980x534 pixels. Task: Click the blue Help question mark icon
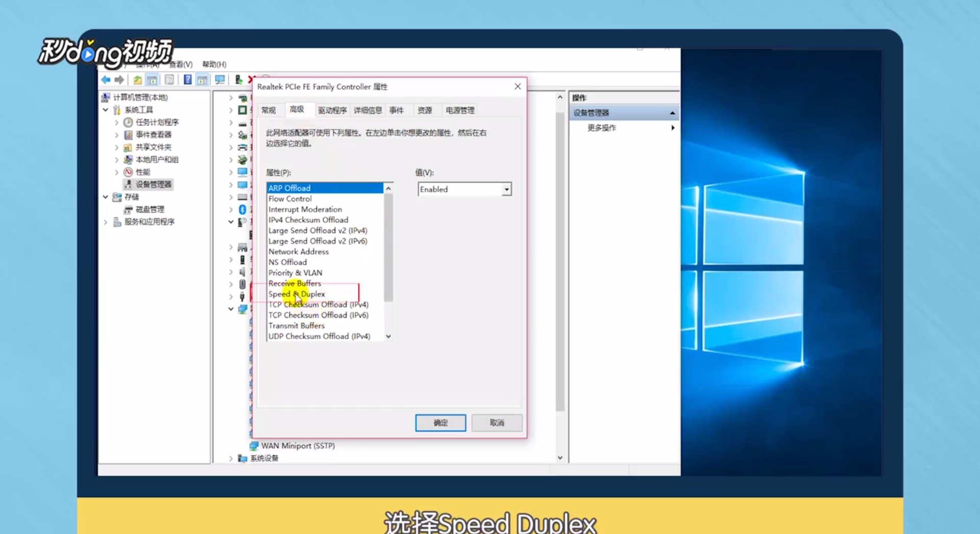coord(188,80)
